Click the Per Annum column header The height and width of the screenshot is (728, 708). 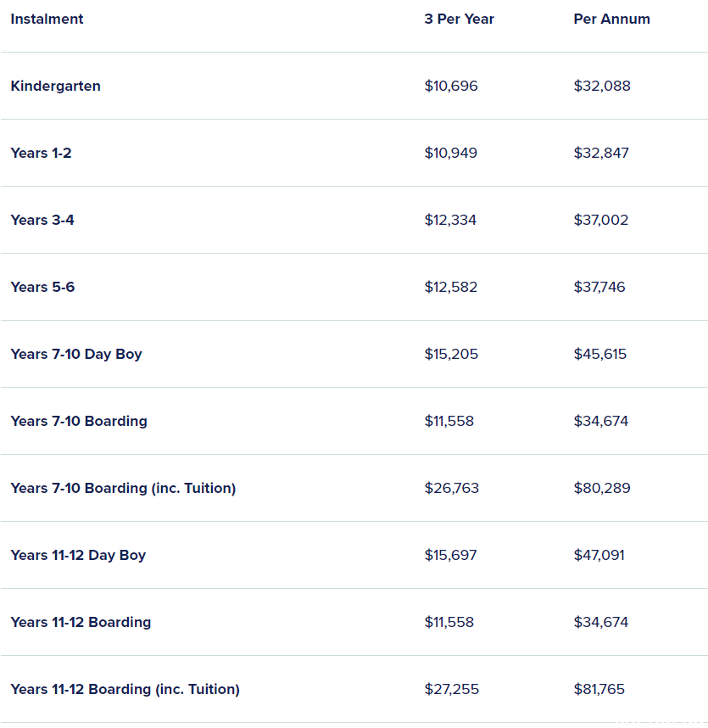tap(611, 19)
